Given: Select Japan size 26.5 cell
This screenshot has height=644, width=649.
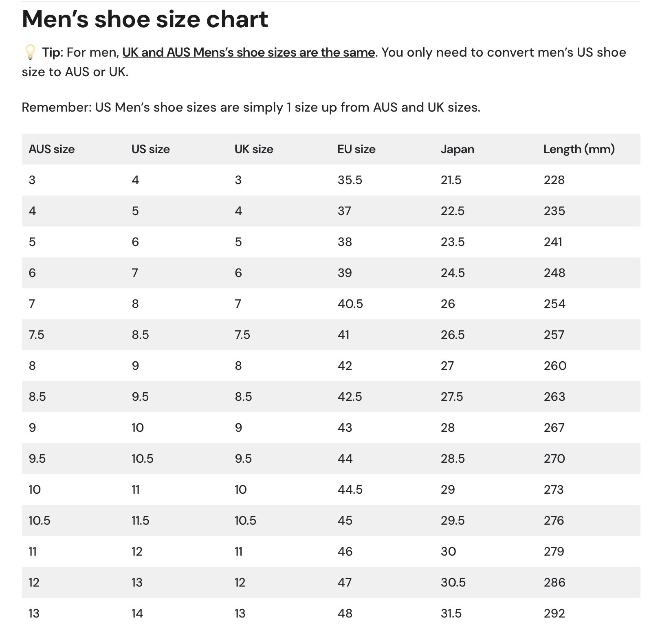Looking at the screenshot, I should tap(452, 335).
